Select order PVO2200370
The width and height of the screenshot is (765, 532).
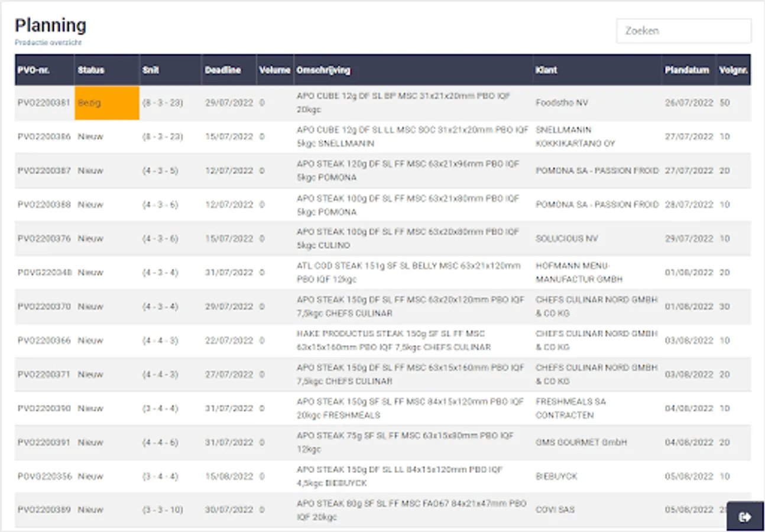[x=44, y=307]
